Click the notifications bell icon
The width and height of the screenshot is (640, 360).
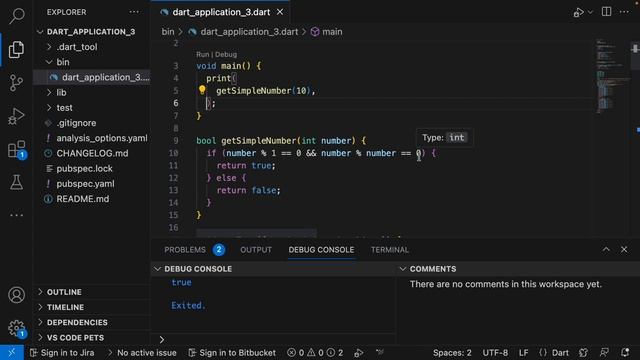pyautogui.click(x=625, y=353)
